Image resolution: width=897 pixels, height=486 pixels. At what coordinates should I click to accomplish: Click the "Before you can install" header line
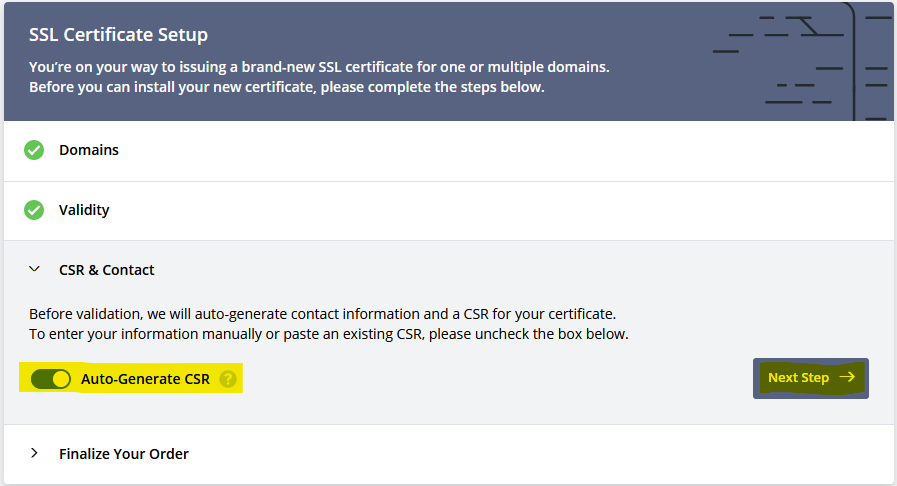pos(286,87)
